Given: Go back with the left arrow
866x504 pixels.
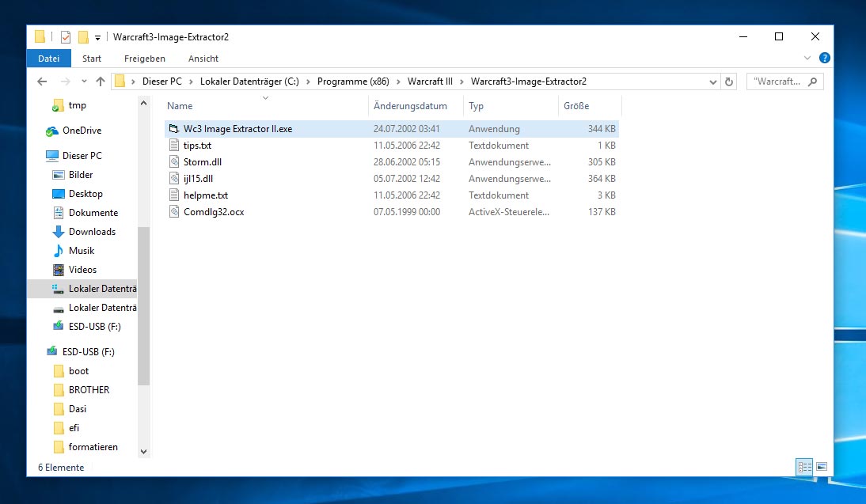Looking at the screenshot, I should [42, 81].
